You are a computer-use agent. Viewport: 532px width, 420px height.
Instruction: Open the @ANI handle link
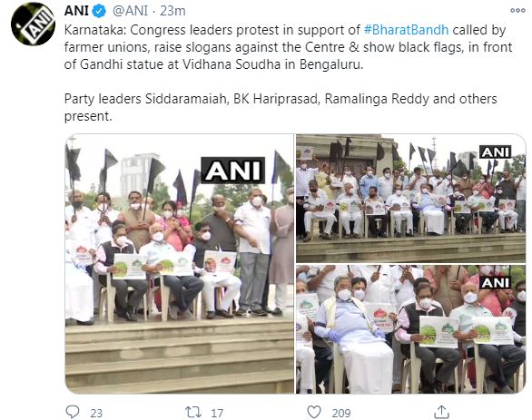point(130,11)
